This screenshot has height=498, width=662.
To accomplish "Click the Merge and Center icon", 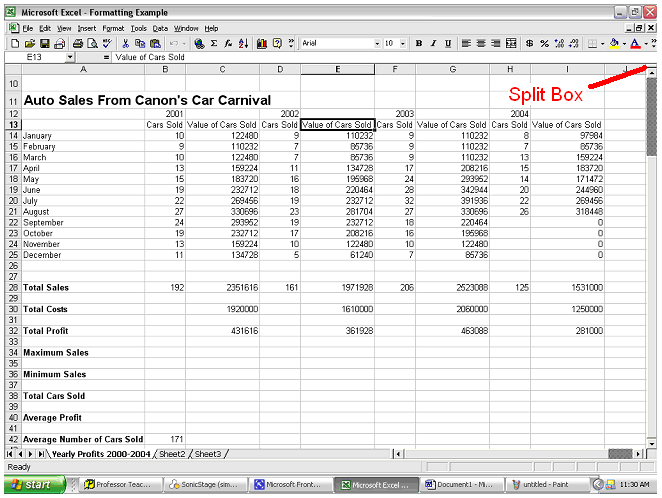I will 511,44.
